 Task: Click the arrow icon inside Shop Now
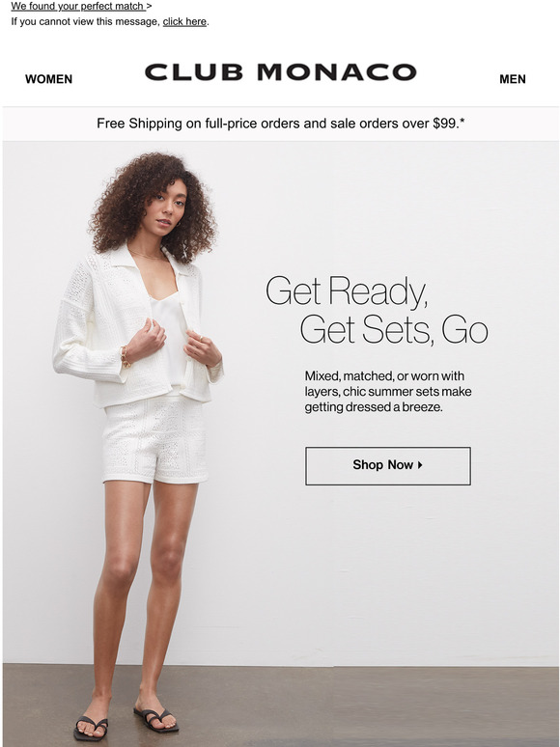point(420,465)
